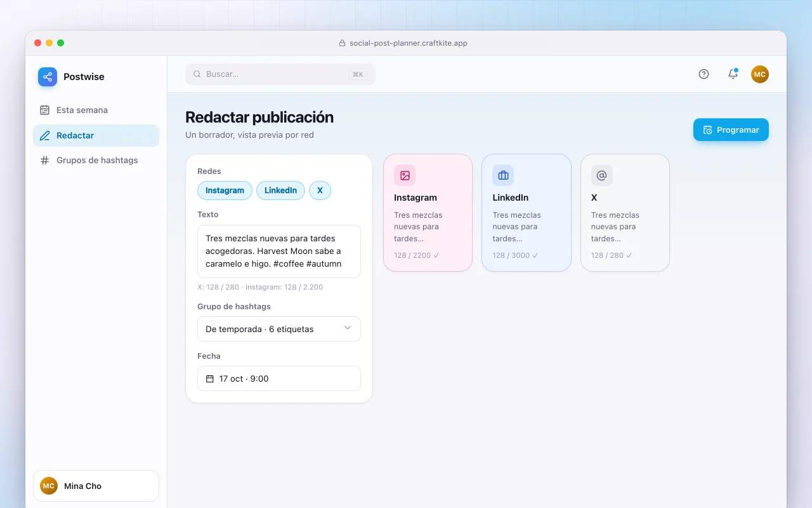Viewport: 812px width, 508px height.
Task: Select the Instagram preview card title
Action: point(416,197)
